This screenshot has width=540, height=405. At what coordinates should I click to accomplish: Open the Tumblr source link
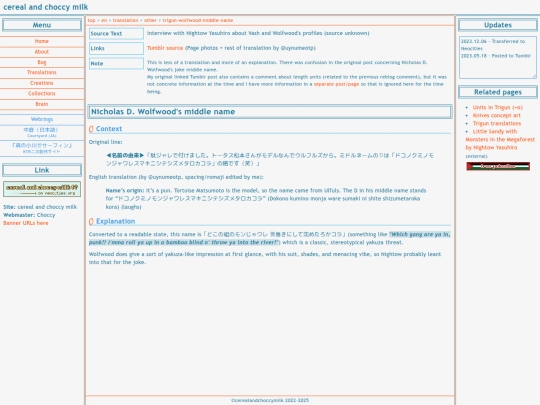tap(165, 48)
